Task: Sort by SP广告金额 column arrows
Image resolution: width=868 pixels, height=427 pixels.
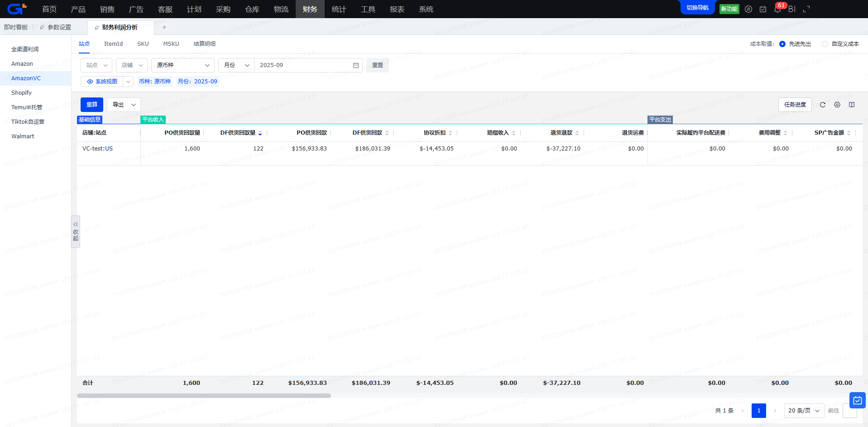Action: click(x=849, y=133)
